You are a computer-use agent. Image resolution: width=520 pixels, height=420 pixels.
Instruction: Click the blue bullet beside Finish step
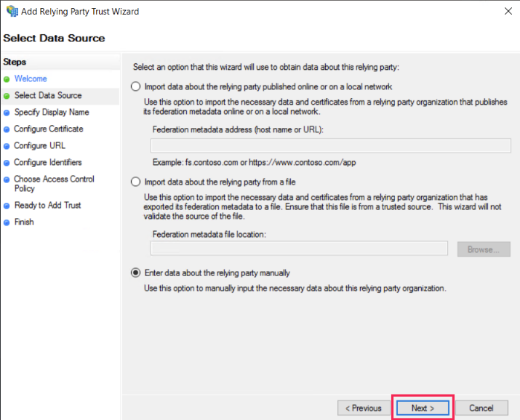point(7,222)
